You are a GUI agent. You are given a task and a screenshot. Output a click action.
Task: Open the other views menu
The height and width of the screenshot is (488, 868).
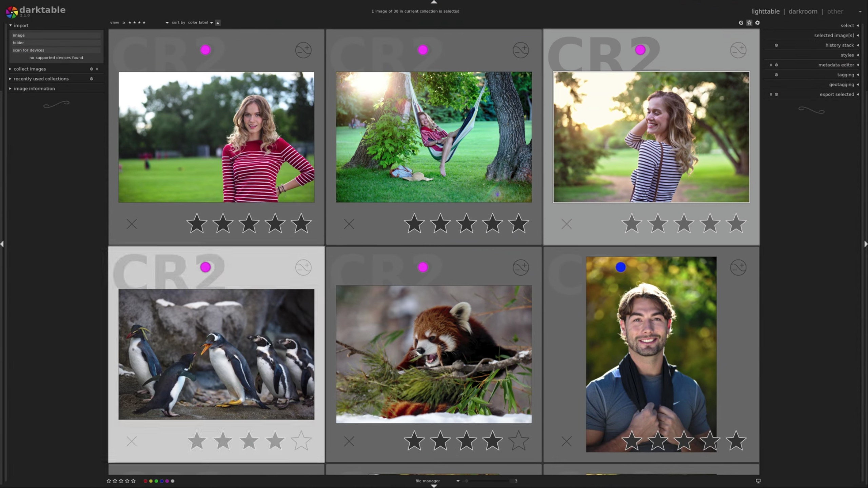[834, 11]
